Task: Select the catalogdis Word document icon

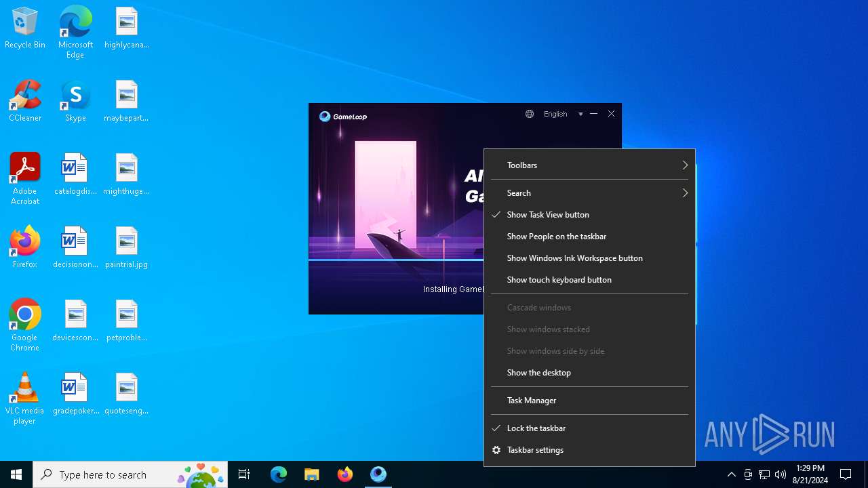Action: [x=75, y=175]
